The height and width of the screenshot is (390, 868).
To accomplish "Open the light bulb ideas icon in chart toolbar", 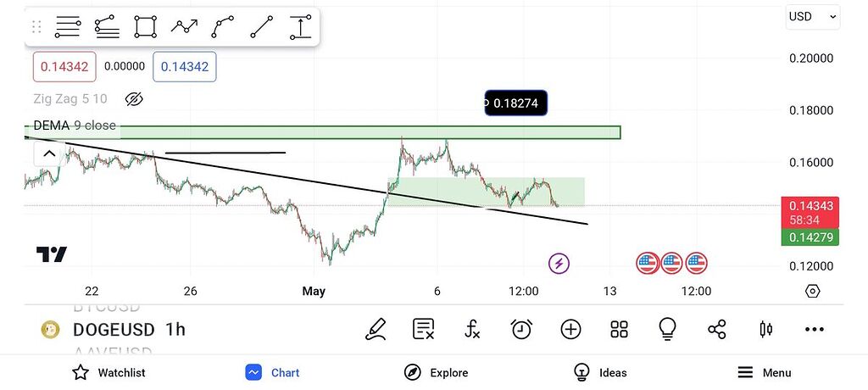I will tap(668, 329).
